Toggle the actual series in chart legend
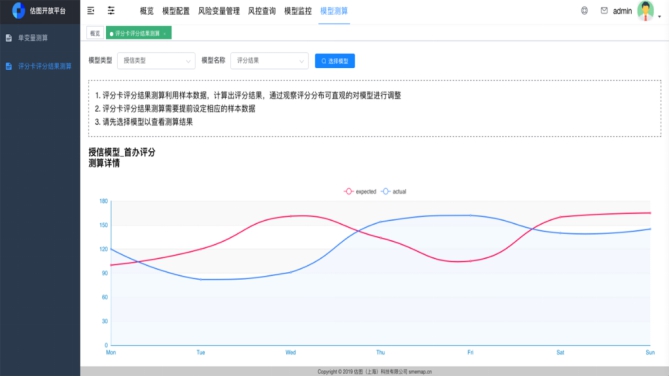The width and height of the screenshot is (670, 377). tap(394, 191)
